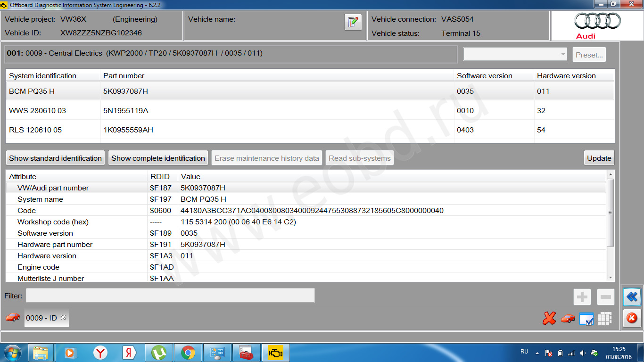Click the minus button near the filter
The image size is (644, 362).
pos(606,297)
